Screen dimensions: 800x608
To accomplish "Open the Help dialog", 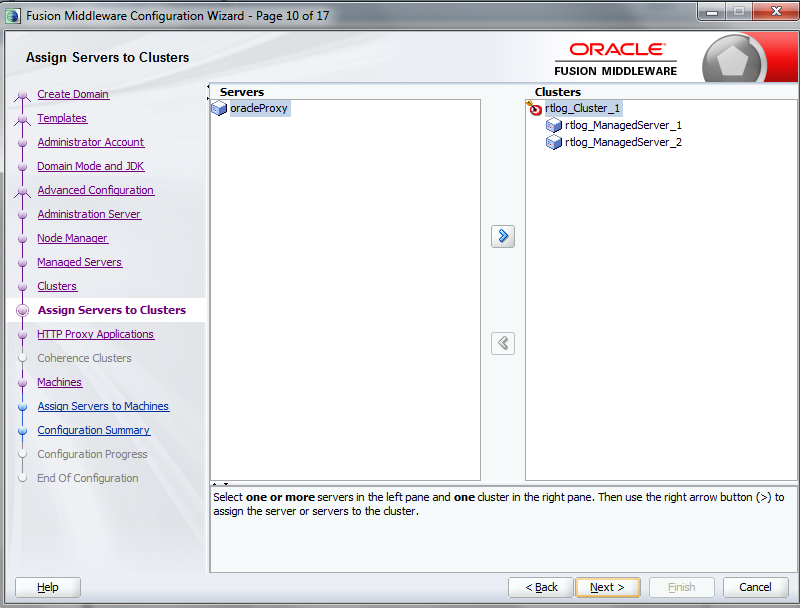I will click(47, 587).
